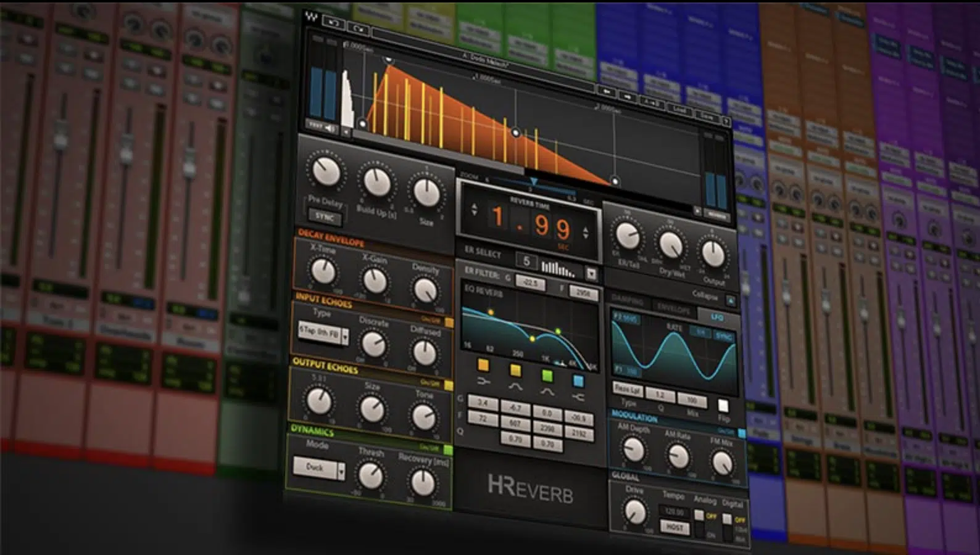This screenshot has height=555, width=980.
Task: Click the LFO SYNC button
Action: 723,336
